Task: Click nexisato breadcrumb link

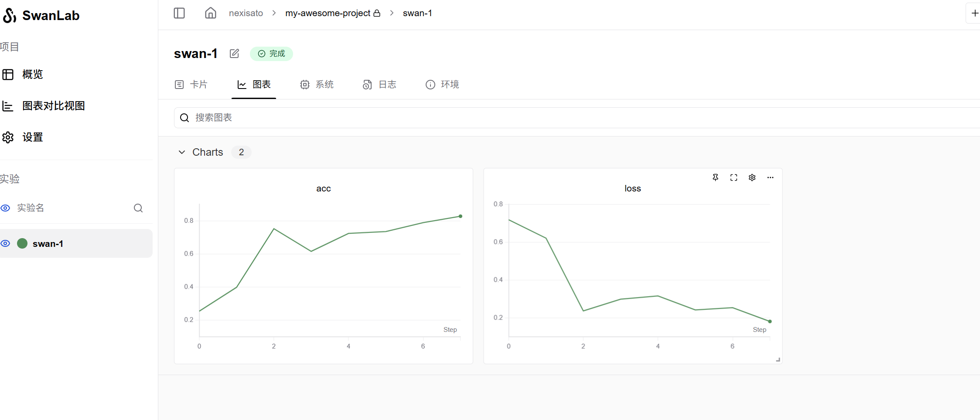Action: pos(246,13)
